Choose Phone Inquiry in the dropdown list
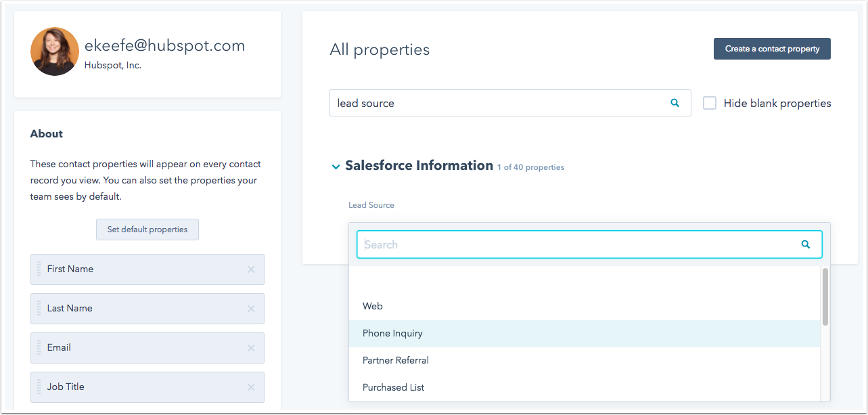The height and width of the screenshot is (415, 868). coord(585,333)
